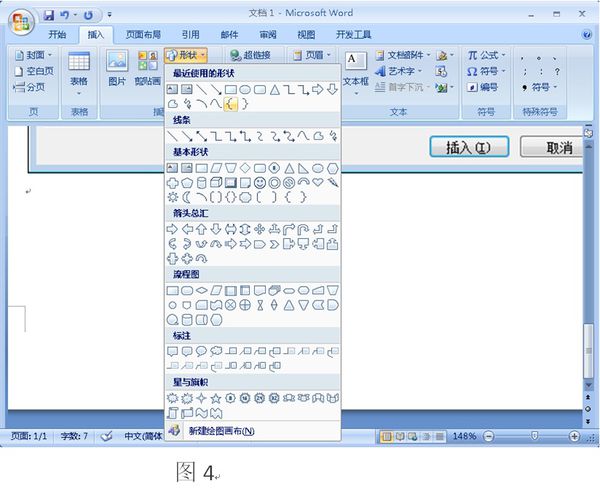The height and width of the screenshot is (492, 600).
Task: Select flowchart decision diamond in 流程图
Action: pos(201,290)
